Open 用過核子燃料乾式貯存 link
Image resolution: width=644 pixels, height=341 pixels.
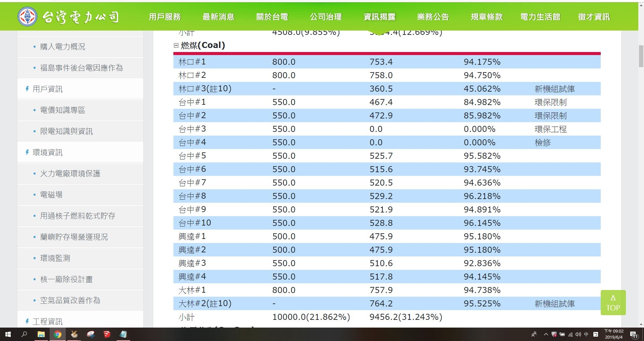click(x=78, y=216)
